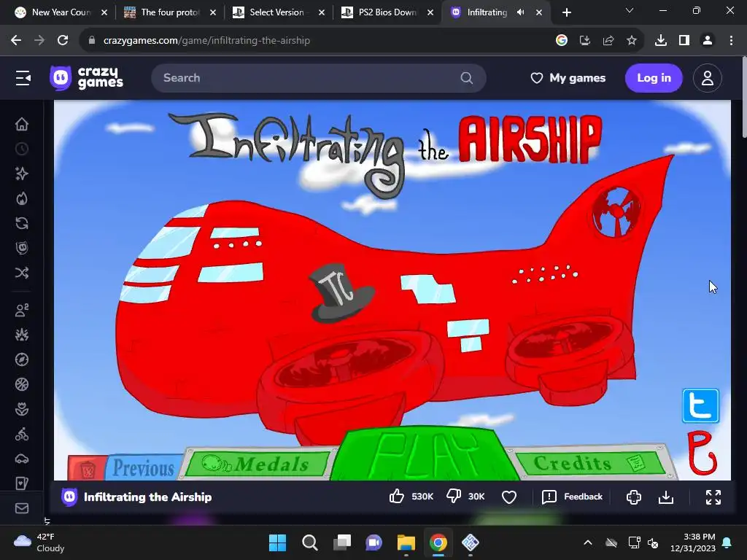
Task: Open the CrazyGames home sidebar icon
Action: tap(22, 124)
